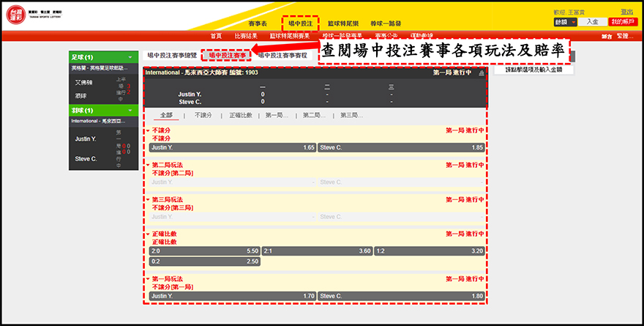Collapse the 足球 (1) sidebar section
Screen dimensions: 644x326
pos(130,57)
